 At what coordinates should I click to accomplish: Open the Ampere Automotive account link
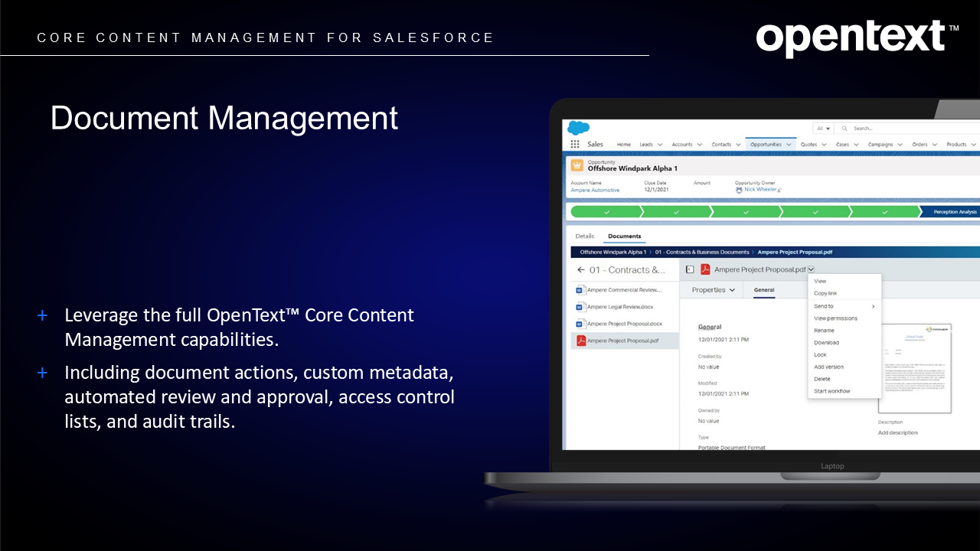click(595, 190)
